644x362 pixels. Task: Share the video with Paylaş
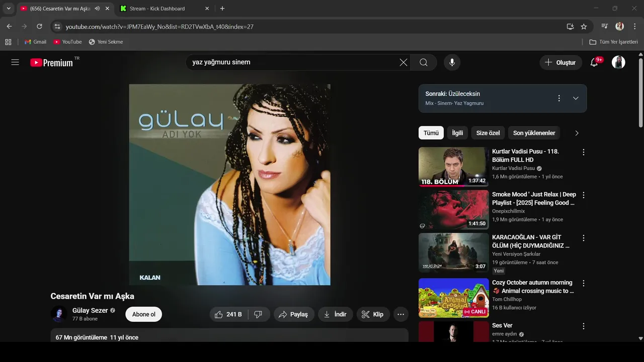click(294, 314)
